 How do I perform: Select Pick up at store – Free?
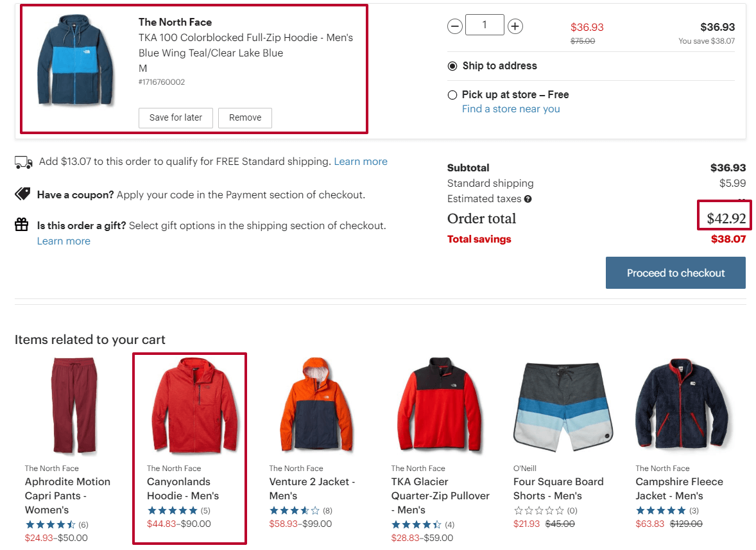[x=452, y=94]
